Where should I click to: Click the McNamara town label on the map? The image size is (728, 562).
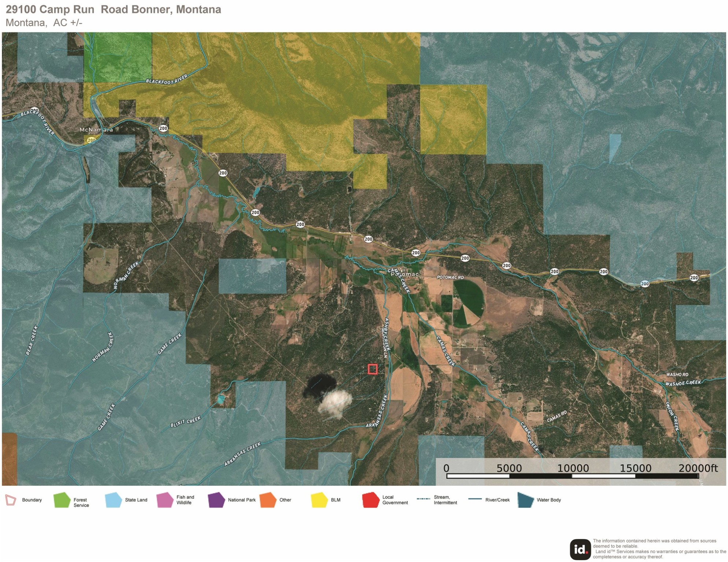click(96, 130)
